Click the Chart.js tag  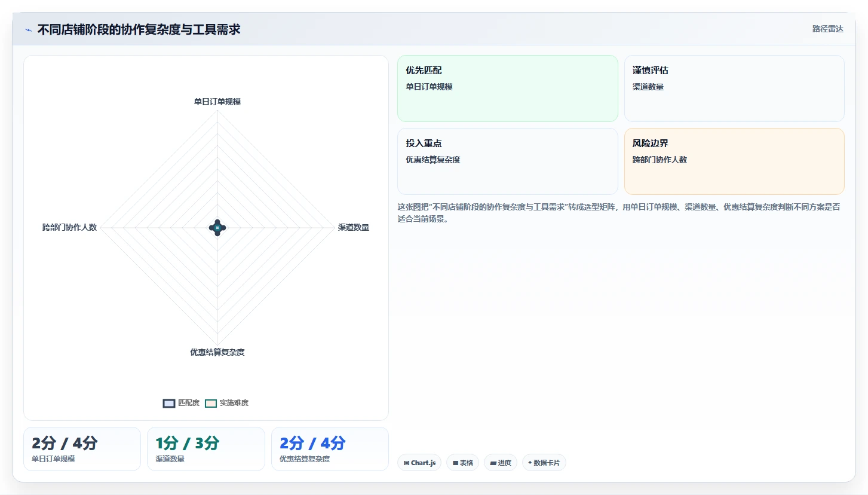419,463
